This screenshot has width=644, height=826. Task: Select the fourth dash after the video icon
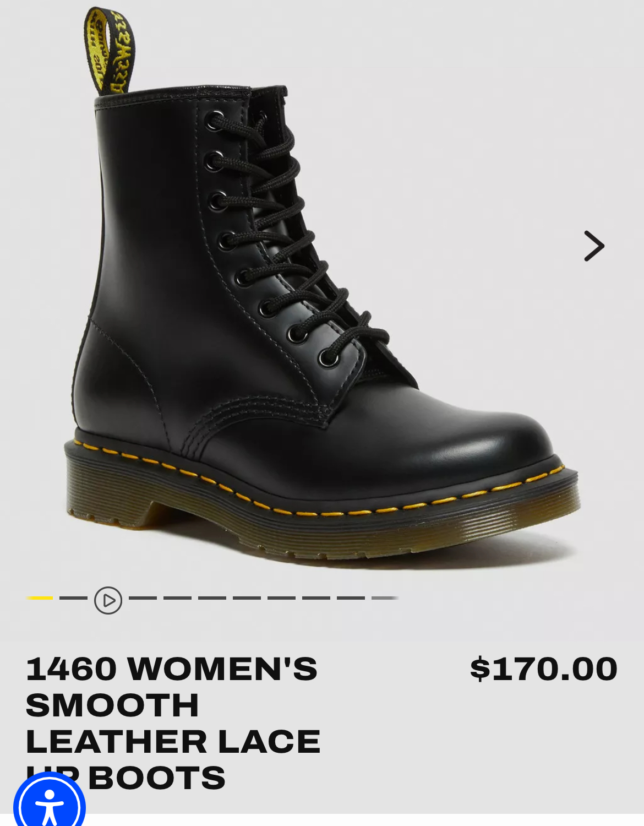247,597
